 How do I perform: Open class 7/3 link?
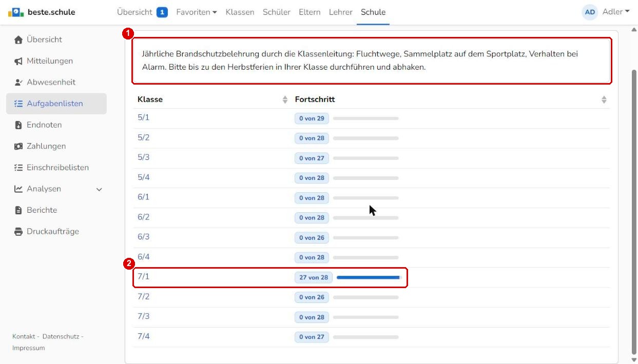[x=143, y=316]
